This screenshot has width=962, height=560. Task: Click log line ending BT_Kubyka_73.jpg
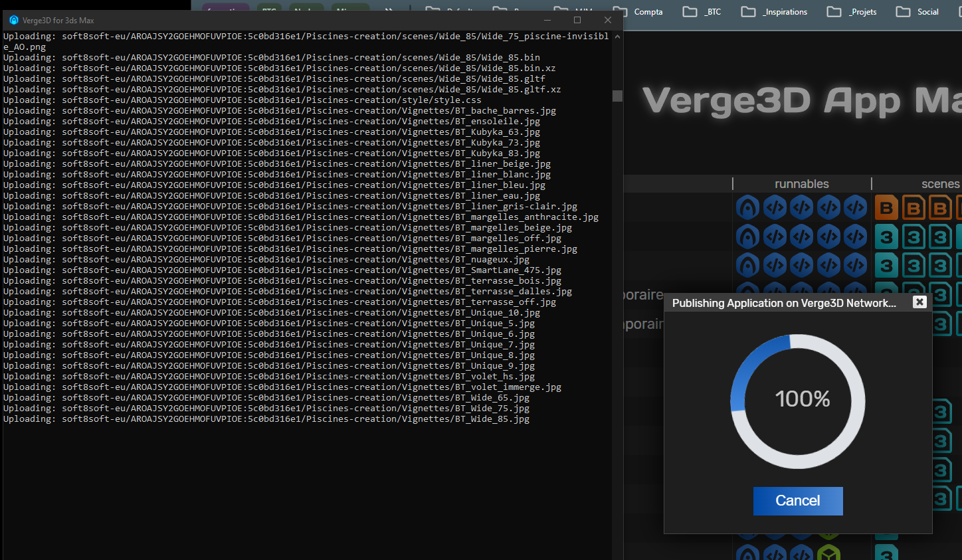[272, 142]
